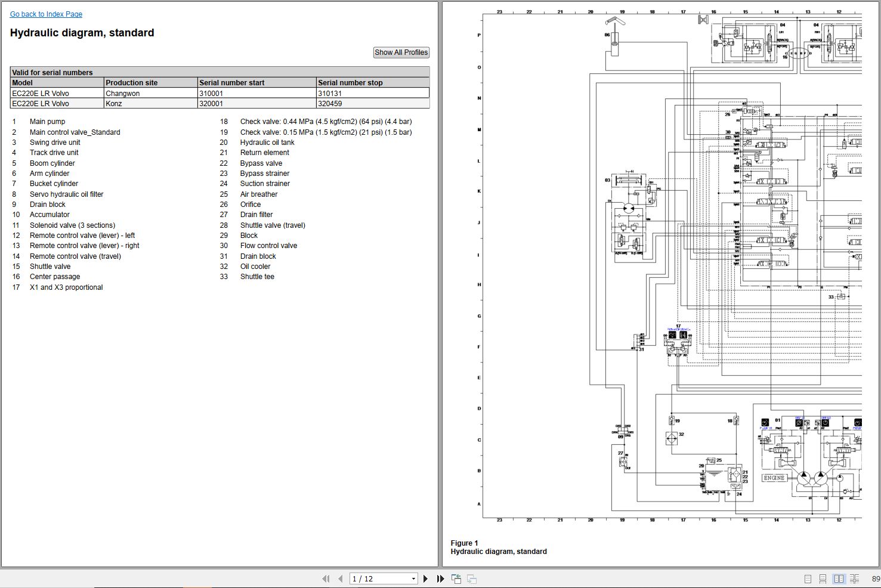
Task: Jump to the last page icon
Action: click(440, 578)
